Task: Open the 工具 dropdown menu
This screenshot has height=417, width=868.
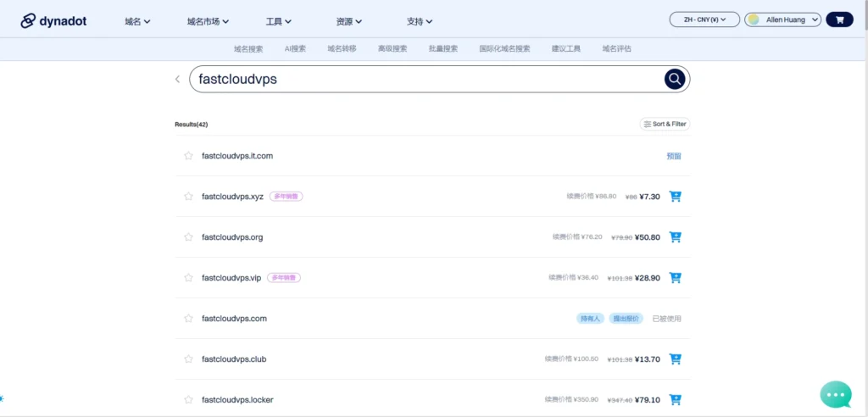Action: coord(278,21)
